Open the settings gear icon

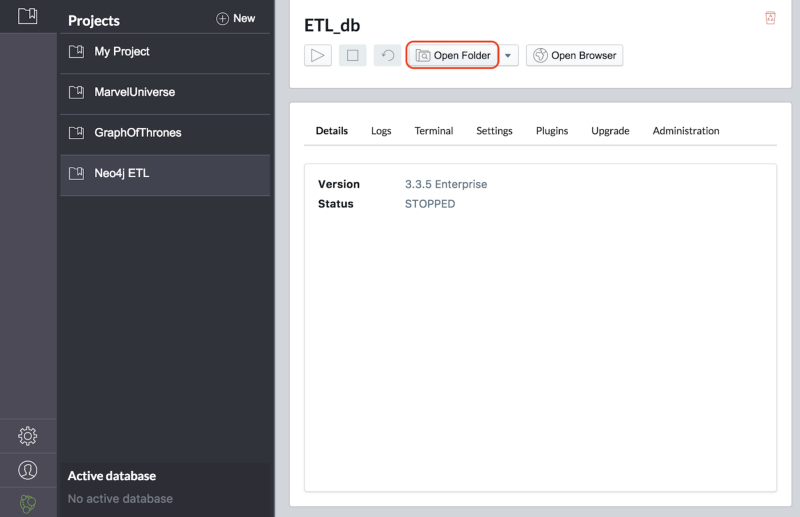tap(28, 436)
